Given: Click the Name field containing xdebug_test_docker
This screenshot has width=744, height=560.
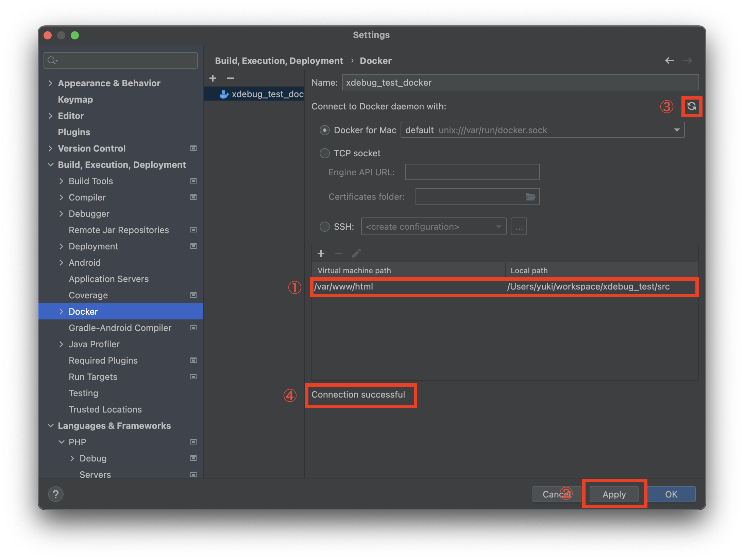Looking at the screenshot, I should pyautogui.click(x=520, y=83).
